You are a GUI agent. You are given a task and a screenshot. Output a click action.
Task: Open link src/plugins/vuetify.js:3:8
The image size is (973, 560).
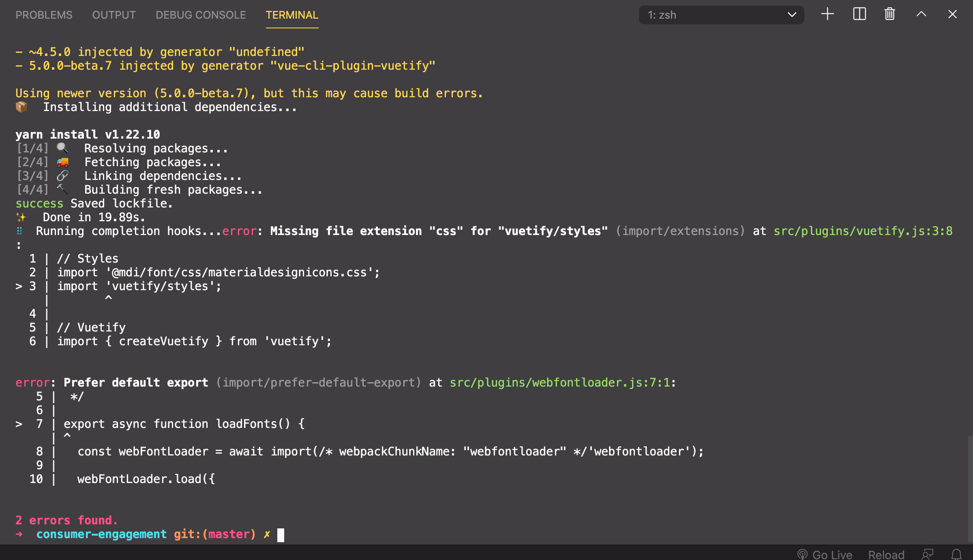pos(863,231)
